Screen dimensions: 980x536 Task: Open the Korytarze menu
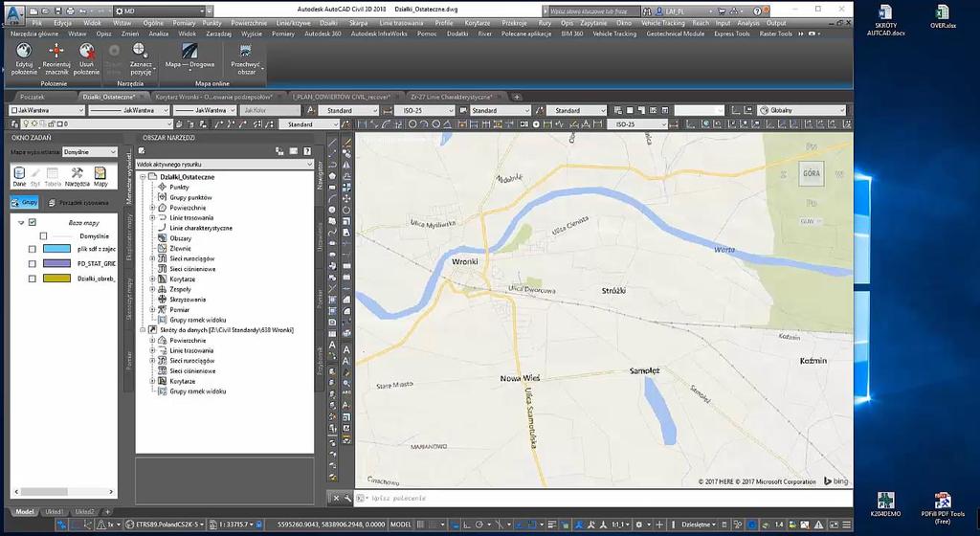point(478,23)
